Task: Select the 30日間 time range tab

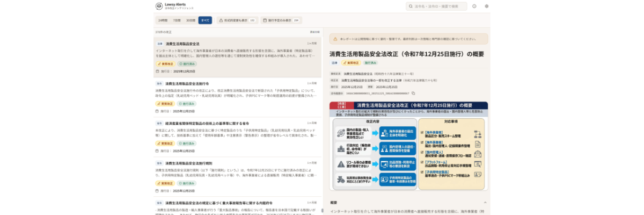Action: (x=191, y=20)
